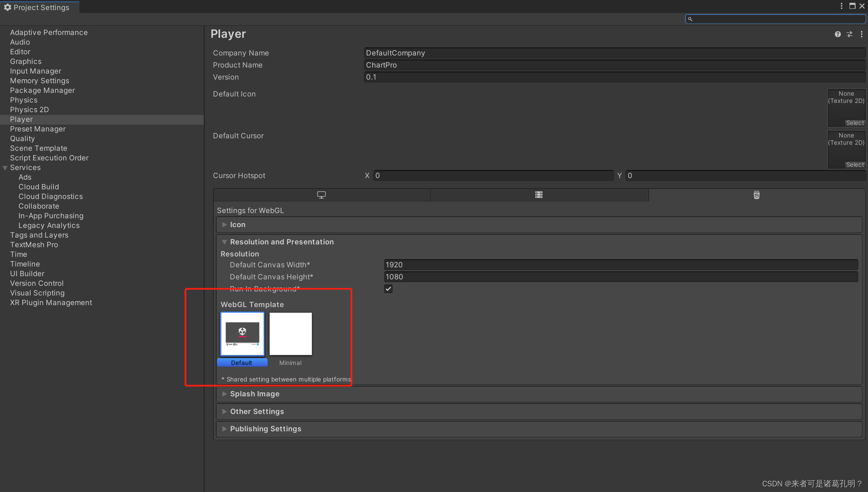This screenshot has width=868, height=492.
Task: Switch to the standalone desktop platform tab
Action: point(321,195)
